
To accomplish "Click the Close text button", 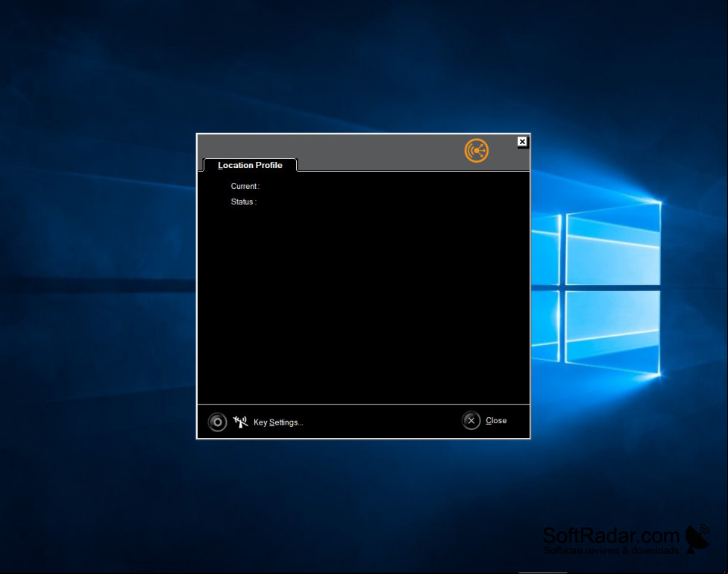I will tap(496, 421).
